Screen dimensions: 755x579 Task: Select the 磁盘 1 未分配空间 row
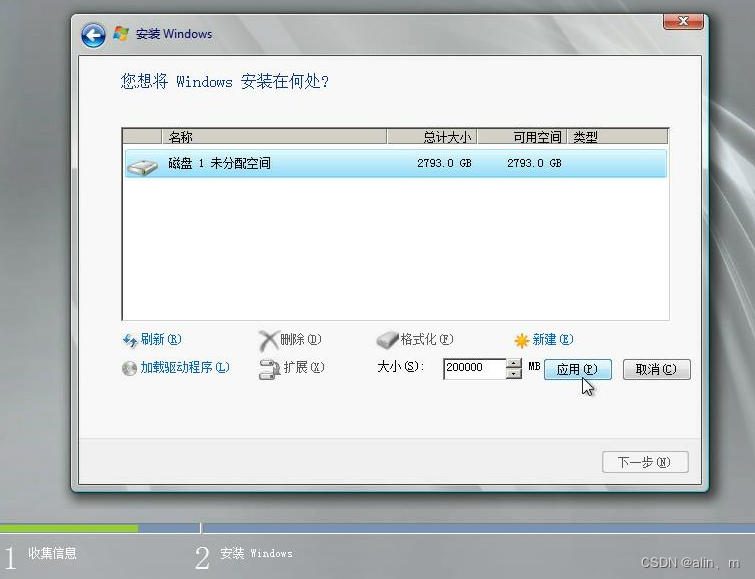(396, 163)
